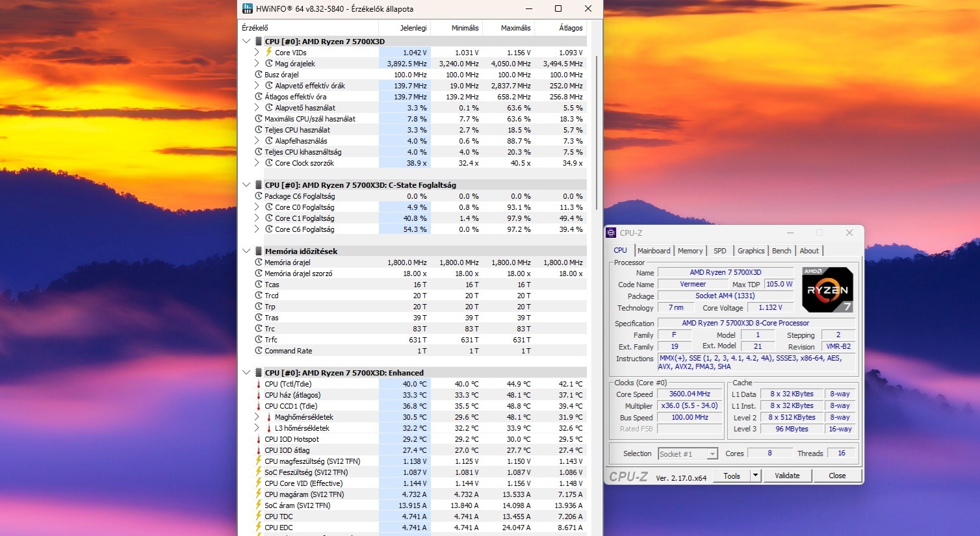Screen dimensions: 980x536
Task: Click the icon beside Command Rate
Action: [x=259, y=351]
